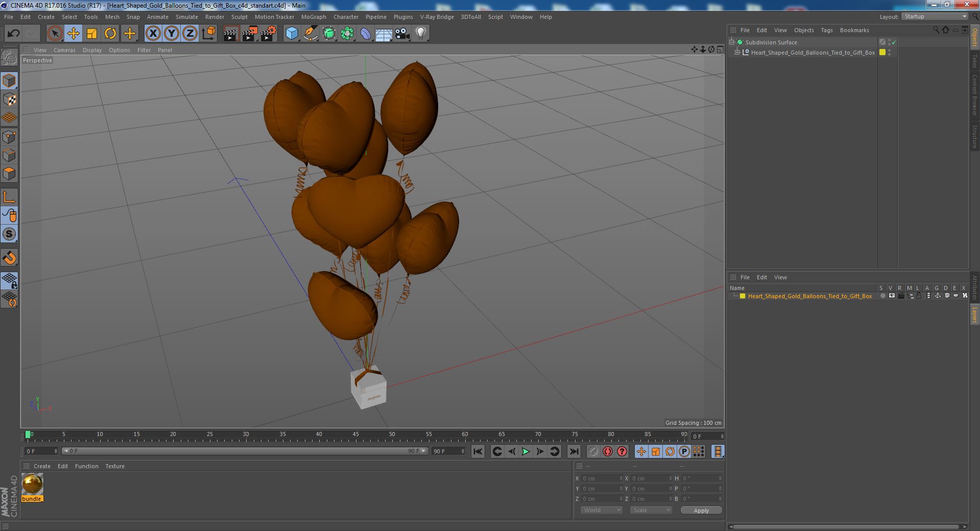980x531 pixels.
Task: Switch the coordinate system icon
Action: (x=209, y=34)
